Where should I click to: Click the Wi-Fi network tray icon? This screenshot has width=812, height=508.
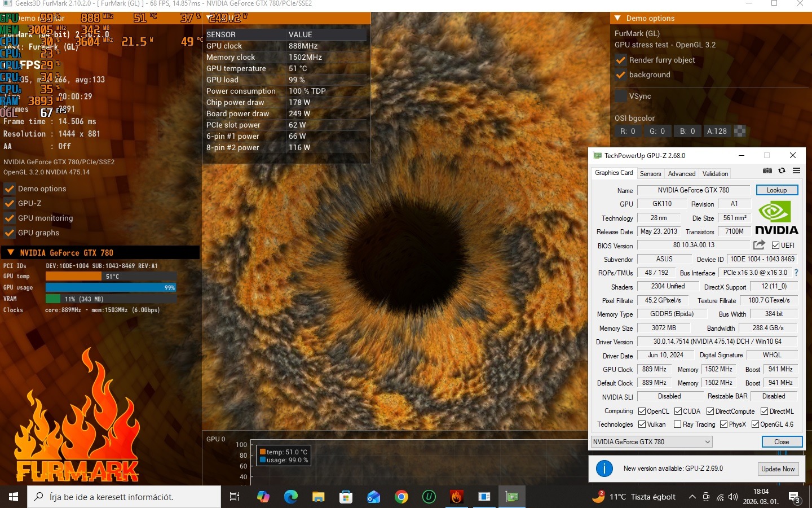point(720,497)
